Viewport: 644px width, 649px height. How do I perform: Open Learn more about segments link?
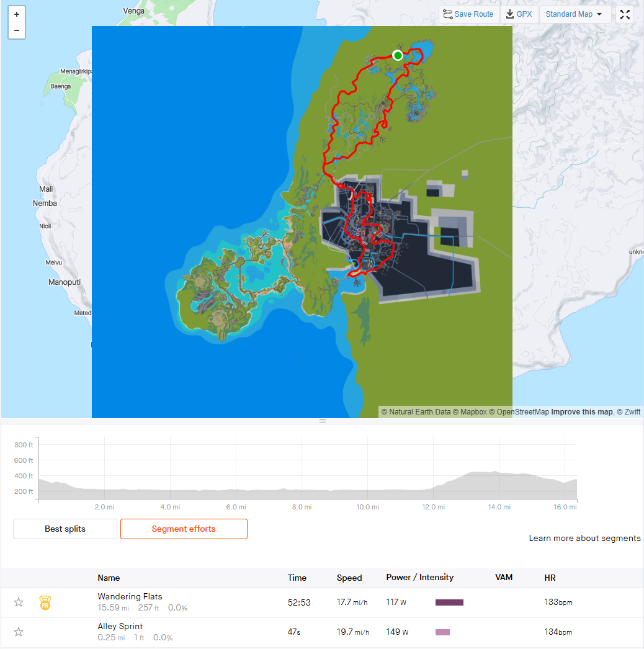[584, 538]
